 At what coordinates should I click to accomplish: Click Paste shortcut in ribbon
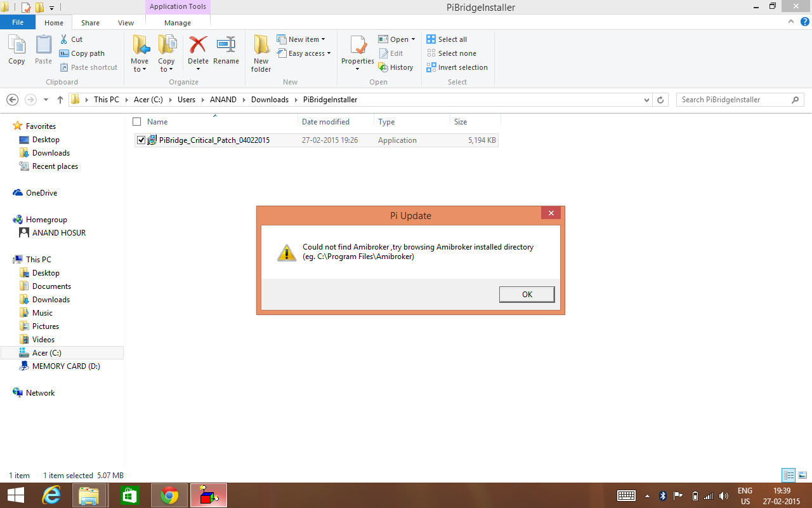(x=89, y=67)
